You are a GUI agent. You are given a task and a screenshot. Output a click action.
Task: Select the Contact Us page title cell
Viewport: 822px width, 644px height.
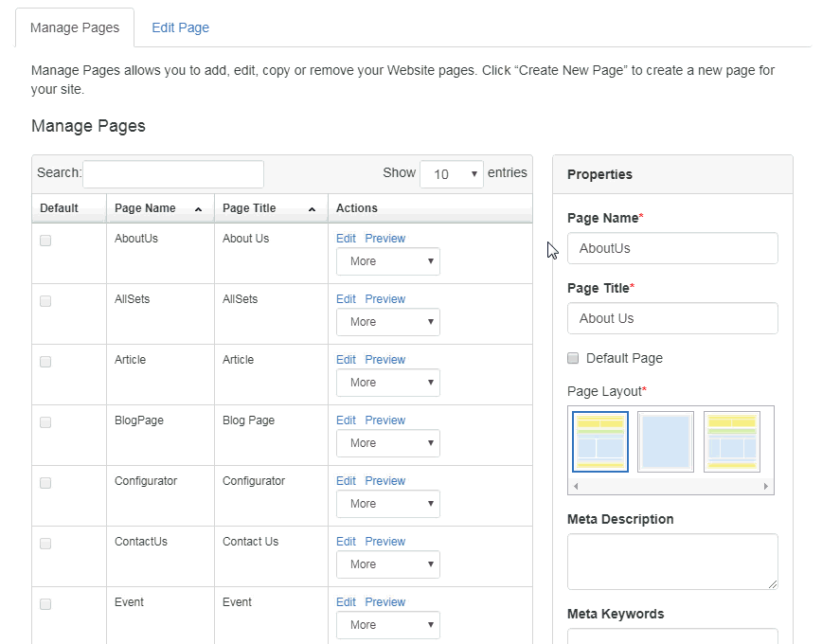coord(271,557)
